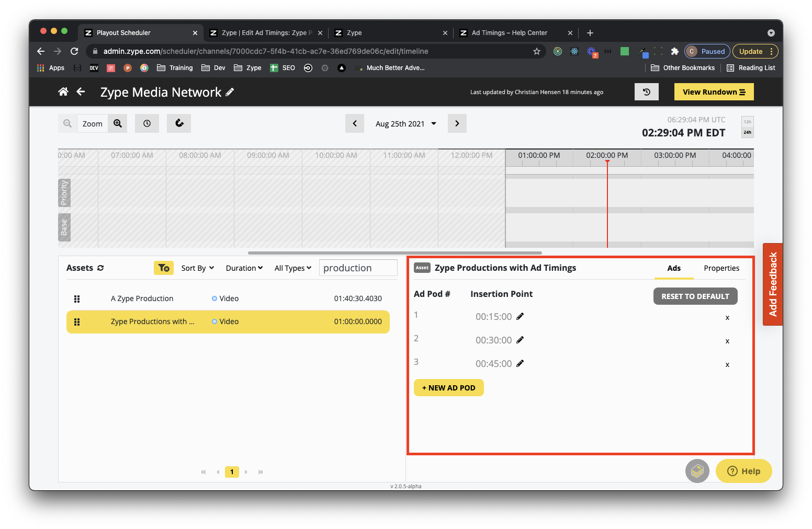Select page 1 in assets pagination
This screenshot has height=529, width=812.
tap(232, 472)
